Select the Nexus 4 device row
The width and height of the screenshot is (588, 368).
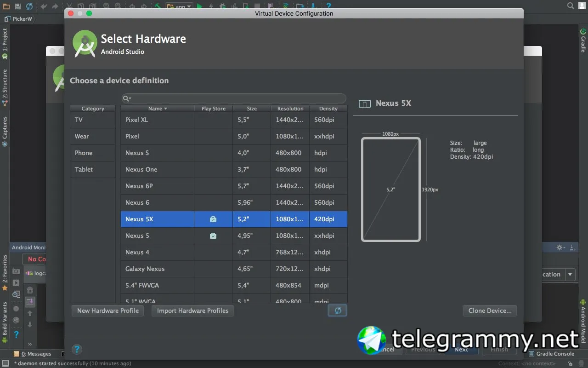point(234,252)
